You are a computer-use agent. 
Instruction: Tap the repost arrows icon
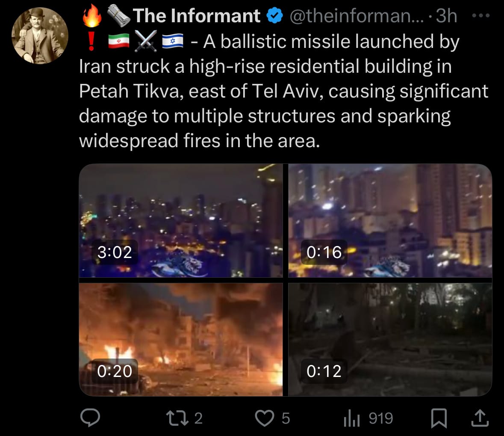point(177,418)
